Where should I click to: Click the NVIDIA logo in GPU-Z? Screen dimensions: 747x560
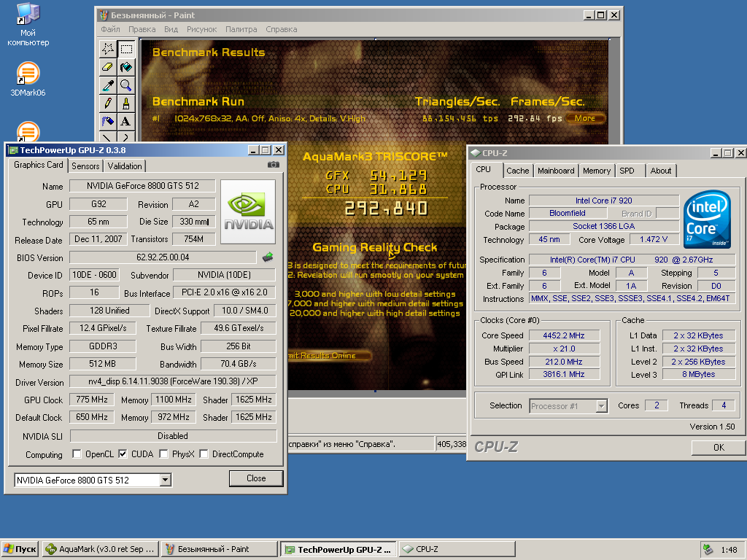coord(248,212)
